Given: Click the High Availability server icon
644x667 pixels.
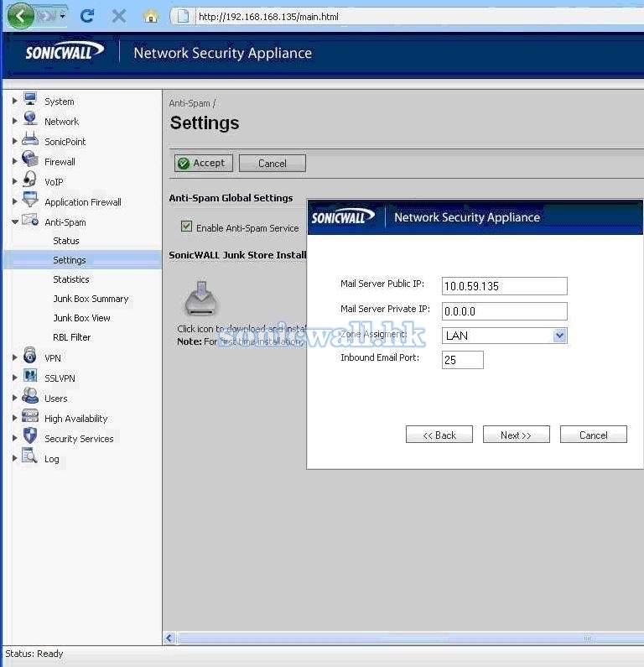Looking at the screenshot, I should click(30, 415).
